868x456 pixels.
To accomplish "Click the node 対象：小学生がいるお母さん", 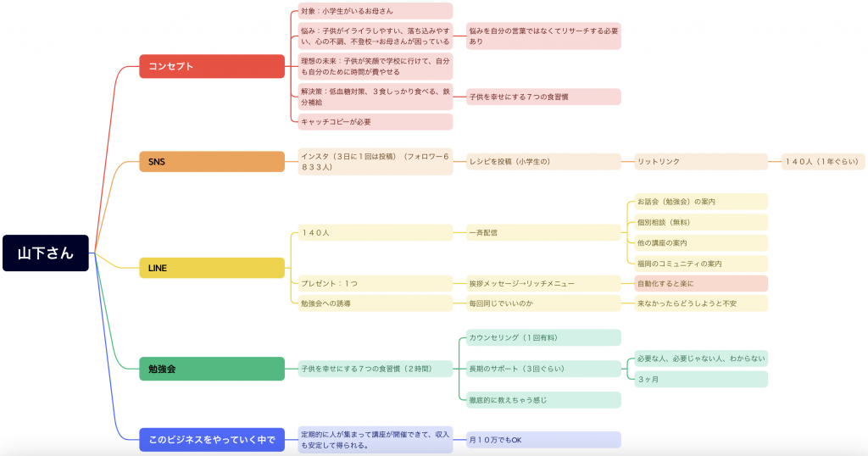I will 376,11.
